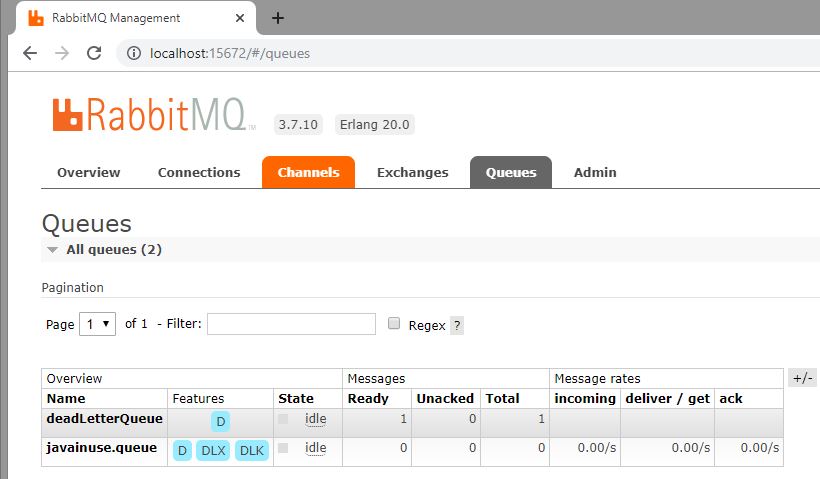The height and width of the screenshot is (479, 820).
Task: Open a new browser tab with plus
Action: click(x=278, y=18)
